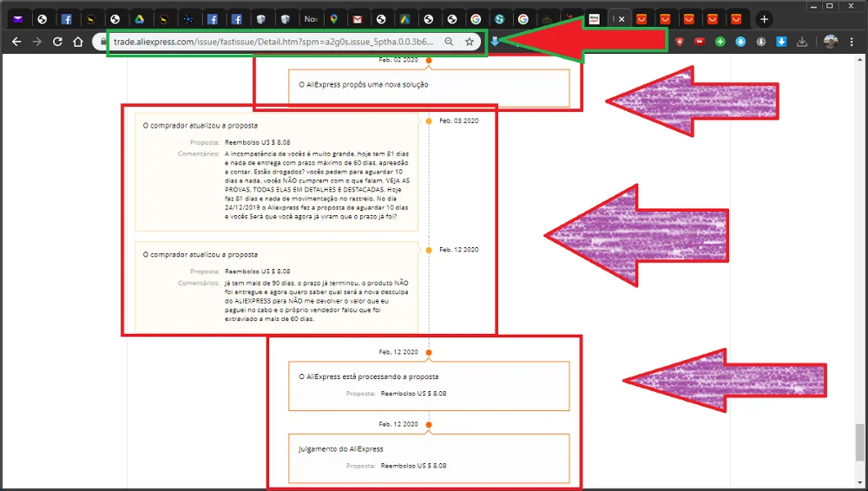
Task: Switch to the blue dotted circle tab
Action: pyautogui.click(x=188, y=19)
